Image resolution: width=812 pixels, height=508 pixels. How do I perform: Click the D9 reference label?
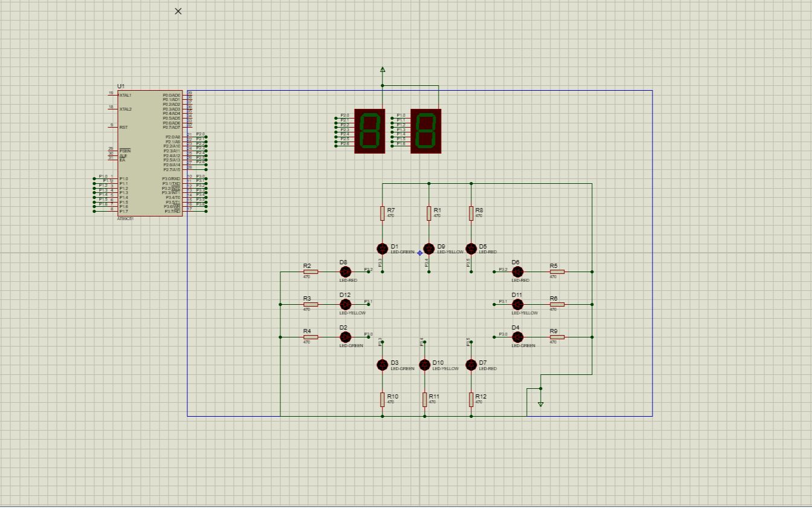coord(441,247)
